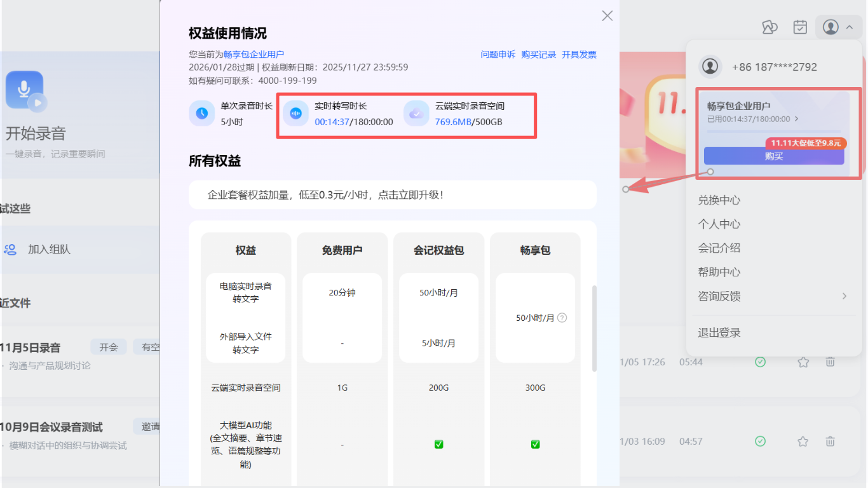Star the 11月5日录音 recording

[x=803, y=361]
